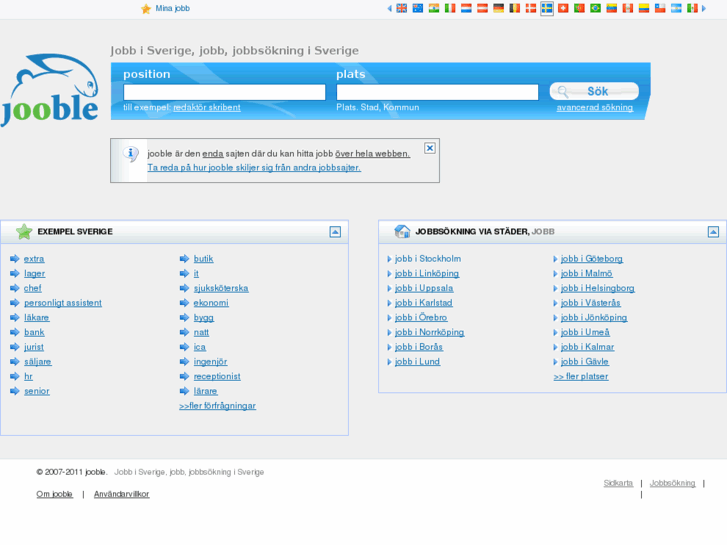
Task: Click the example 'redaktör skribent' link
Action: tap(207, 107)
